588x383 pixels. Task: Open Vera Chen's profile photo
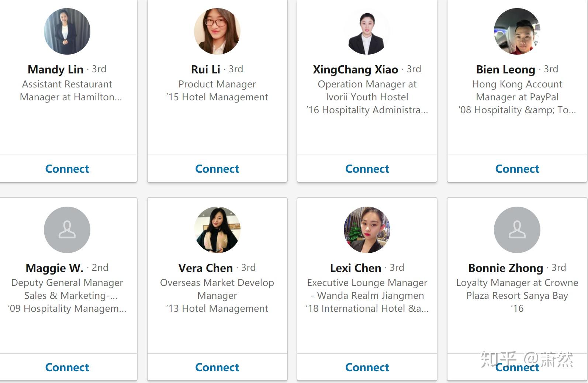tap(217, 230)
